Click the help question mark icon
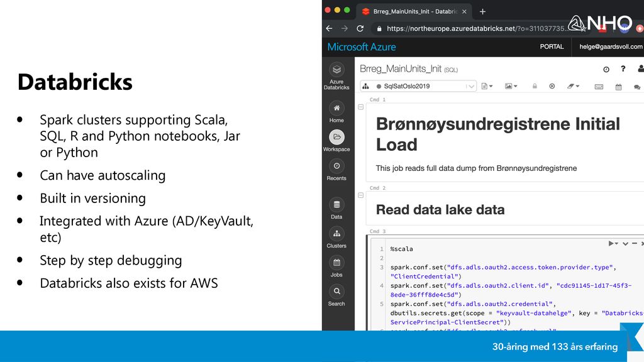 623,69
